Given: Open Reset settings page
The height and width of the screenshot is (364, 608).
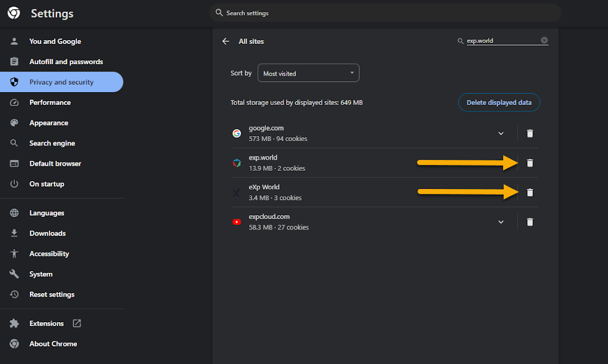Looking at the screenshot, I should click(x=52, y=294).
